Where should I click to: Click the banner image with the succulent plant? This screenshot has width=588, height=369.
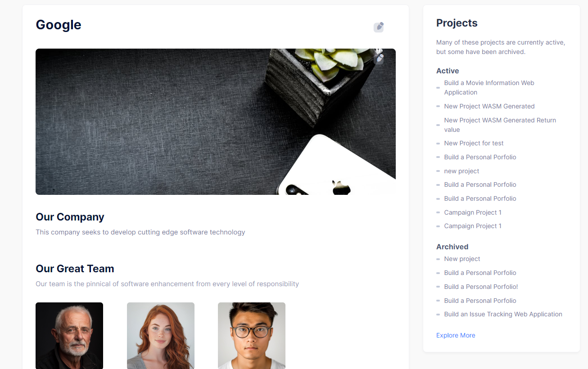coord(216,121)
